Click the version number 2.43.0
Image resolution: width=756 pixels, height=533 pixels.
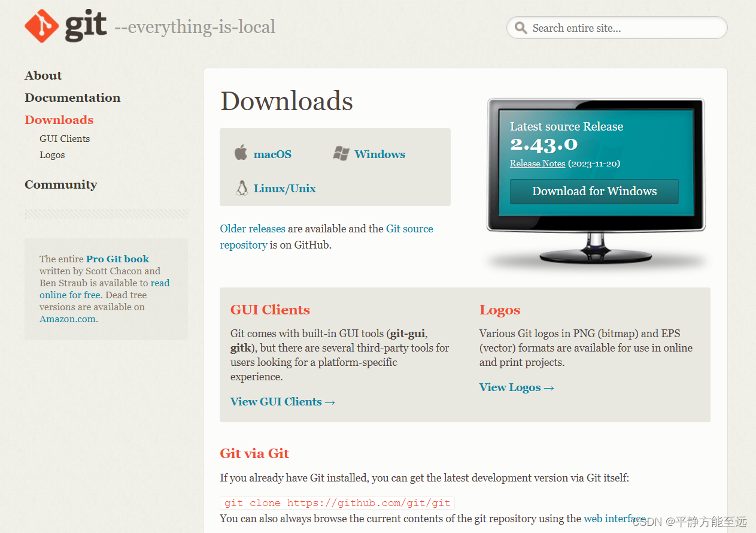coord(544,144)
